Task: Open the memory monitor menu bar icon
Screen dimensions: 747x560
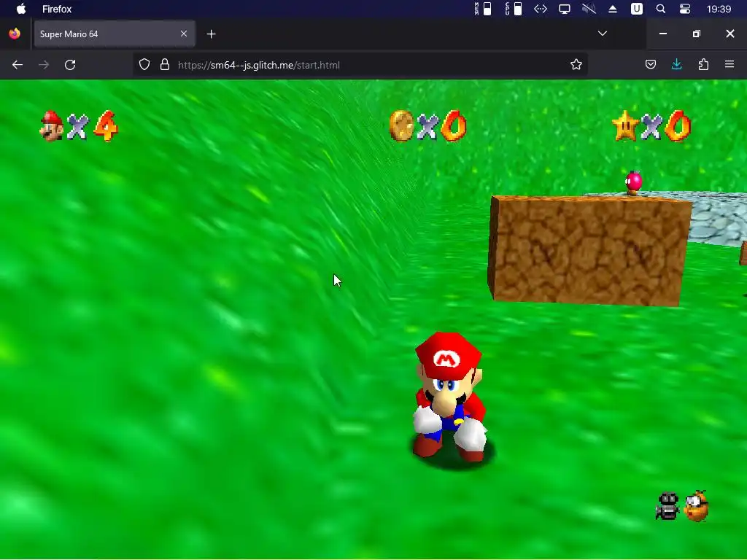Action: click(483, 9)
